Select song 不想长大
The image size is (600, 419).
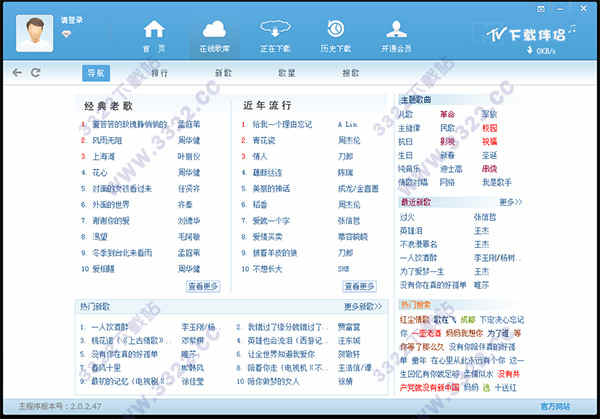click(267, 269)
